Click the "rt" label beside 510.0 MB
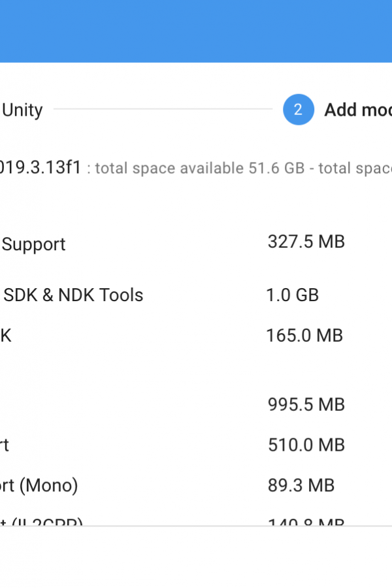The width and height of the screenshot is (392, 588). pyautogui.click(x=4, y=445)
